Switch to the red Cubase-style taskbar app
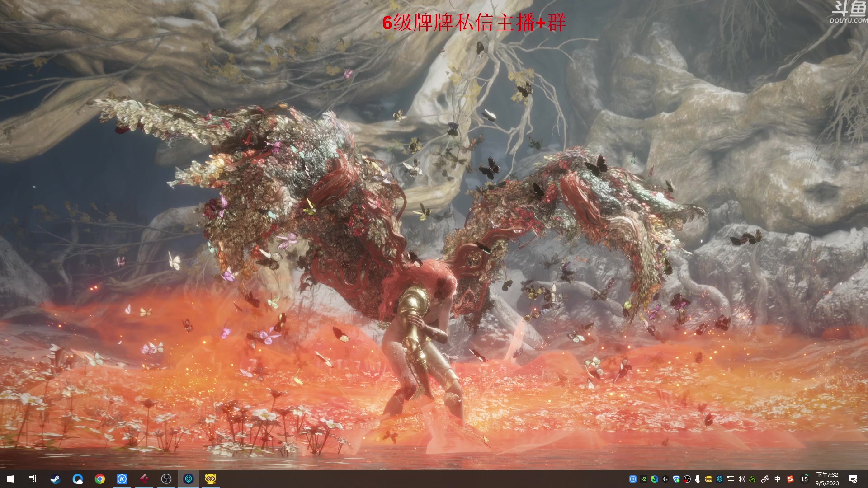The height and width of the screenshot is (488, 868). coord(144,479)
